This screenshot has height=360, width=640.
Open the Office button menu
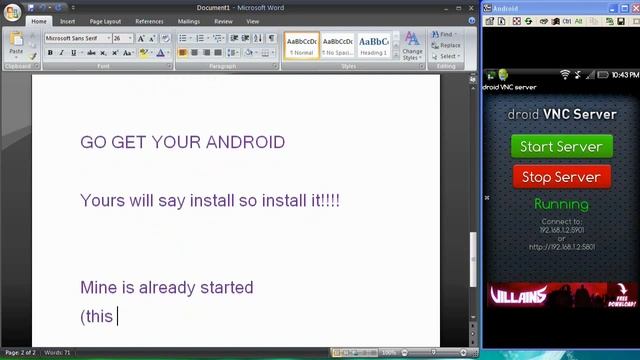(12, 12)
